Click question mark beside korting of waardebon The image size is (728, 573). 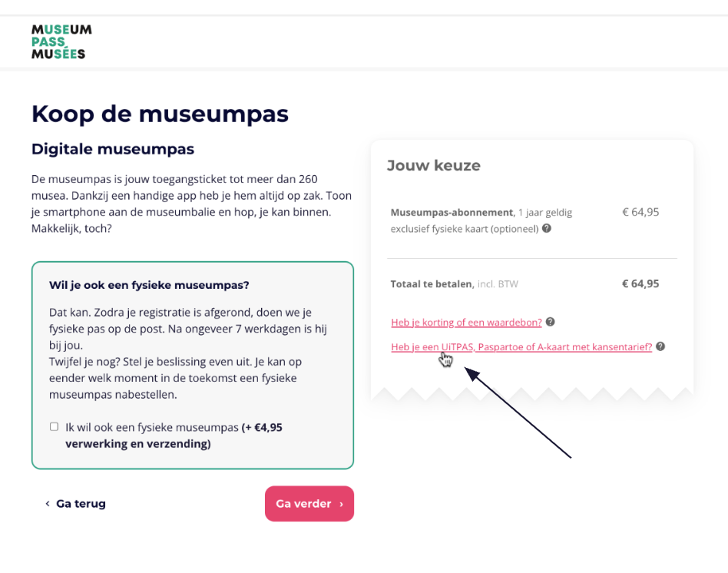click(x=550, y=322)
